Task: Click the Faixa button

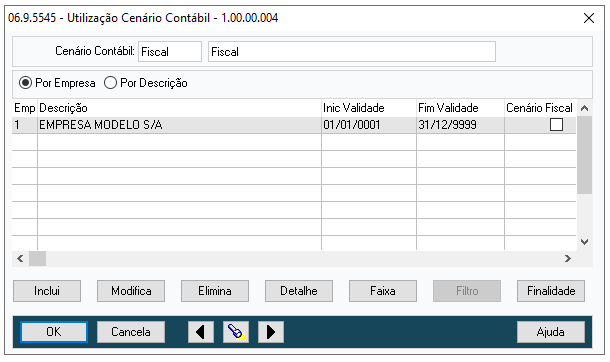Action: coord(383,291)
